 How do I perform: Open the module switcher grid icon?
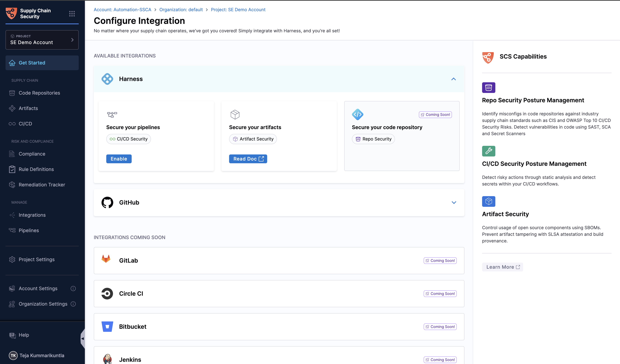[72, 14]
